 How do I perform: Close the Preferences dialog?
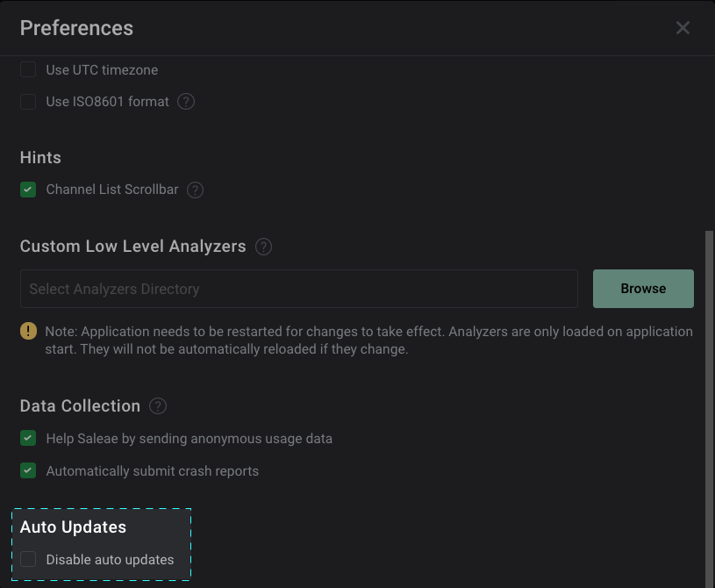pyautogui.click(x=683, y=27)
